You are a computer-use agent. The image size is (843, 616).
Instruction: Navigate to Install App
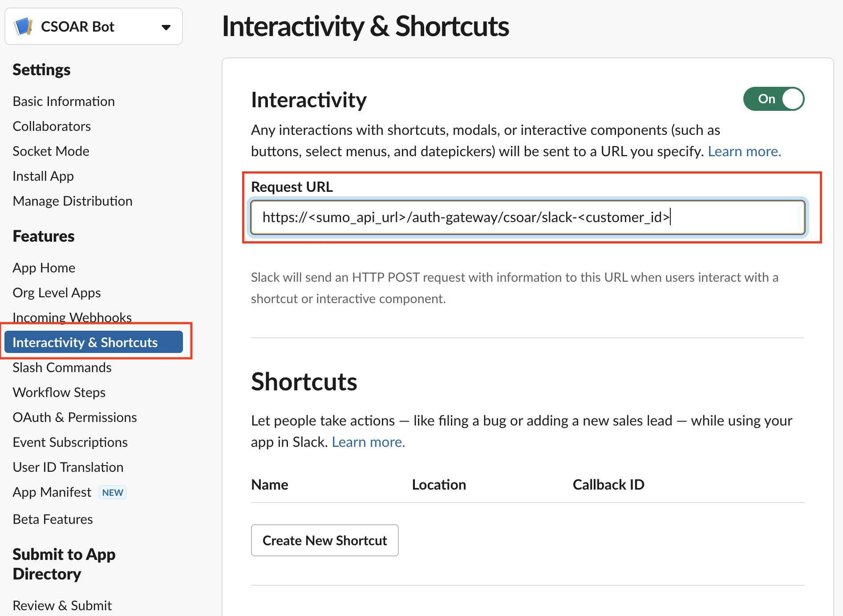(43, 176)
